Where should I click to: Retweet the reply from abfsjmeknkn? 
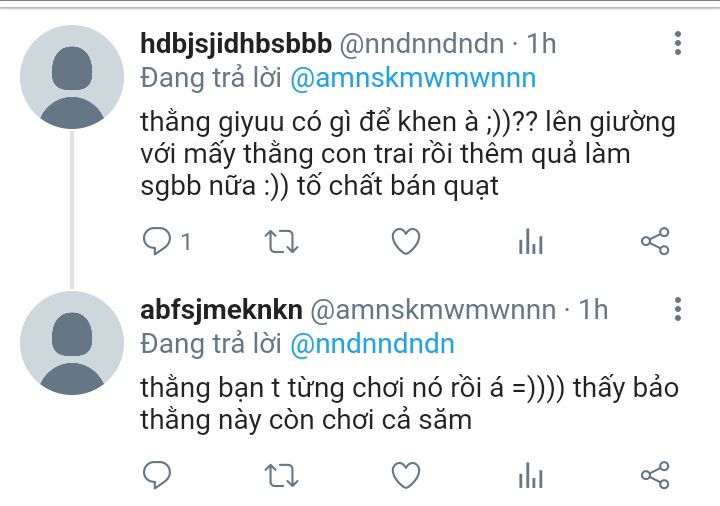coord(281,475)
